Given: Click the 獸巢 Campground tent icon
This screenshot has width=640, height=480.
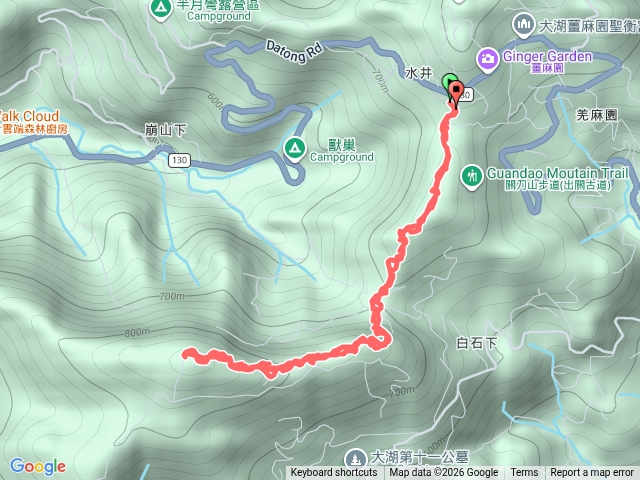Looking at the screenshot, I should click(295, 148).
